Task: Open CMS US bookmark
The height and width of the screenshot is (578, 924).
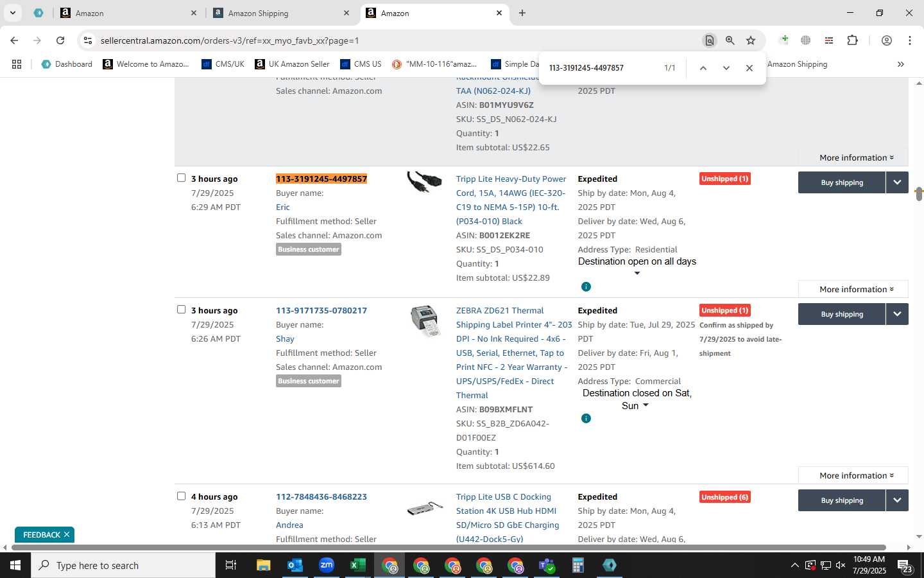Action: tap(361, 64)
